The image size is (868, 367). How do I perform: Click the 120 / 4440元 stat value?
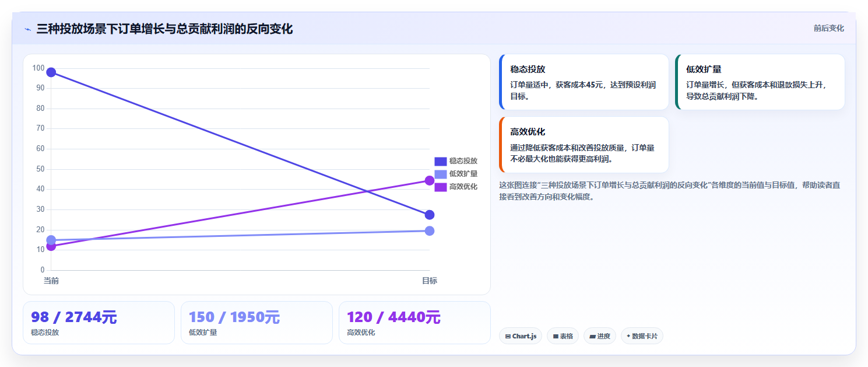point(393,317)
